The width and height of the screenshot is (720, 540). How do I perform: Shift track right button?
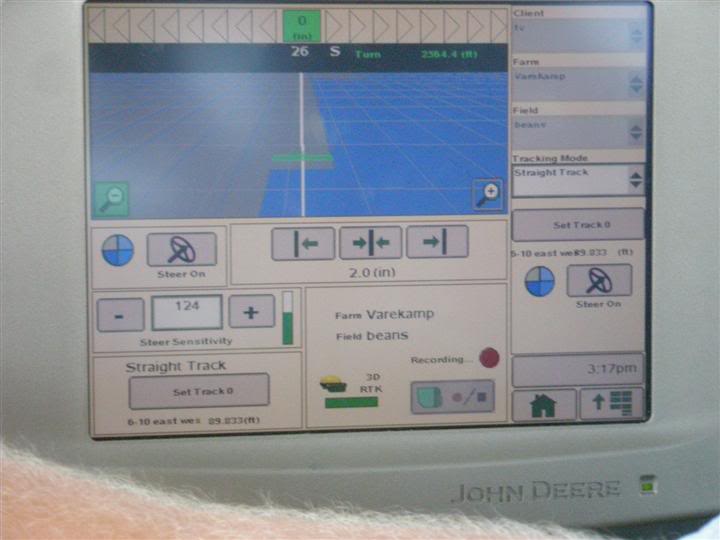[x=437, y=241]
